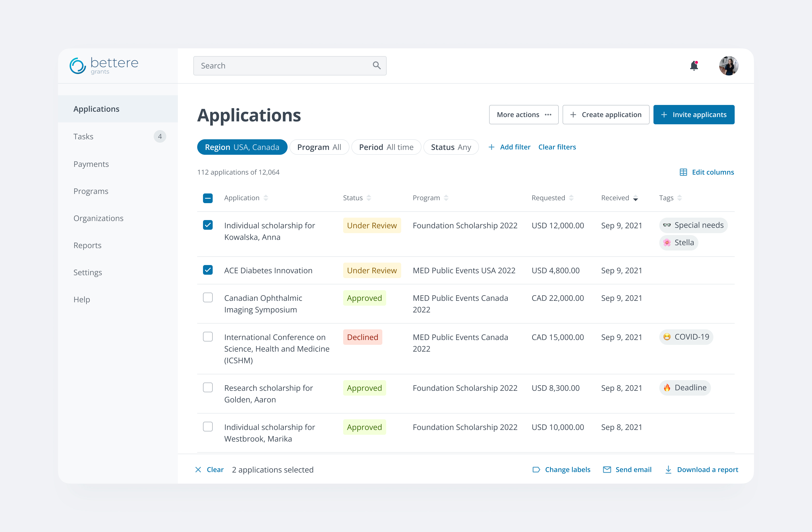Click the Special needs tag chip

tap(693, 225)
